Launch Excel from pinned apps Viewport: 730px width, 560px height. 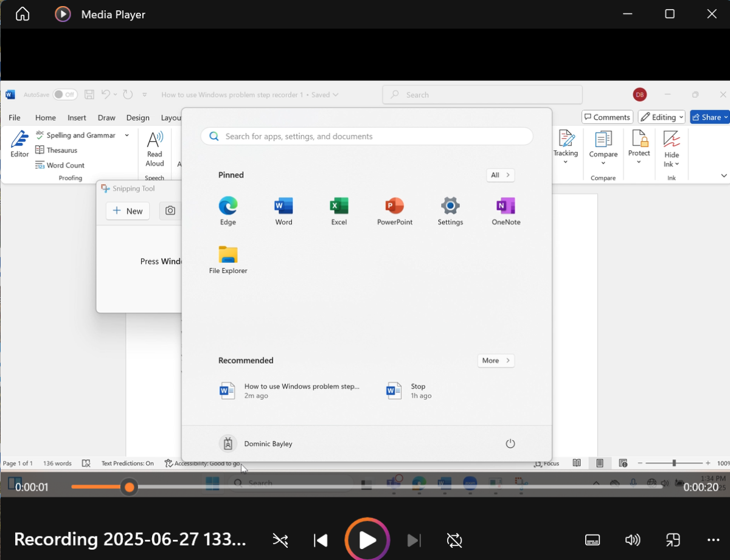339,211
